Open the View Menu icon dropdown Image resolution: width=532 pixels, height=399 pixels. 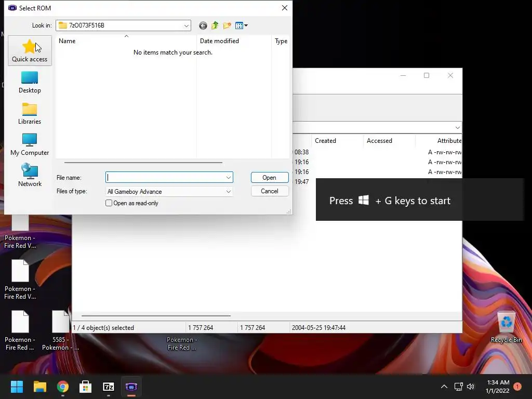click(x=241, y=25)
